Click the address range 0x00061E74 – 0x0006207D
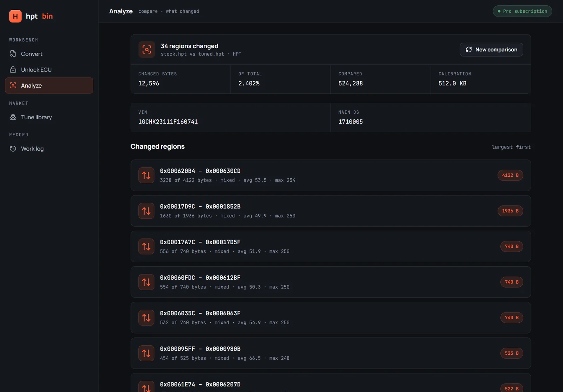This screenshot has width=563, height=392. pyautogui.click(x=200, y=384)
